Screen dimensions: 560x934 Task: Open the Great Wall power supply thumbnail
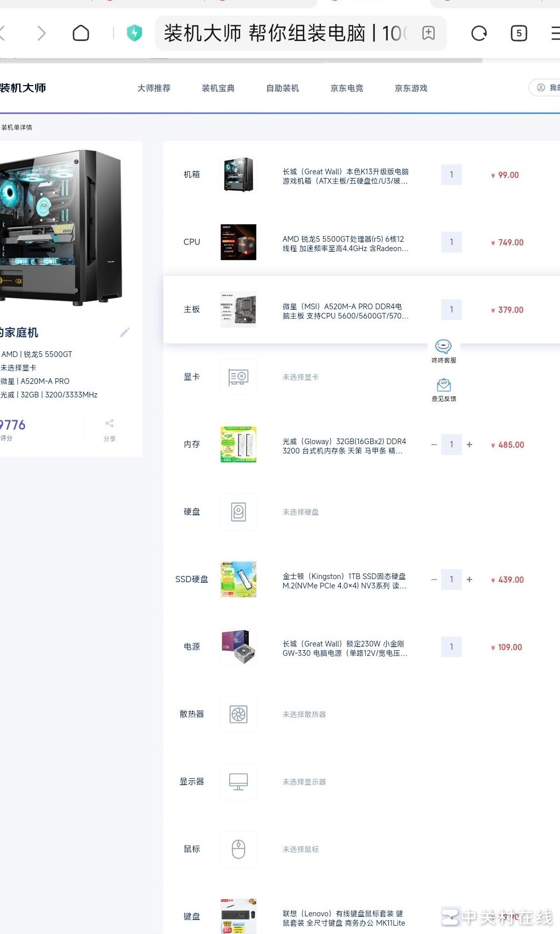[239, 647]
